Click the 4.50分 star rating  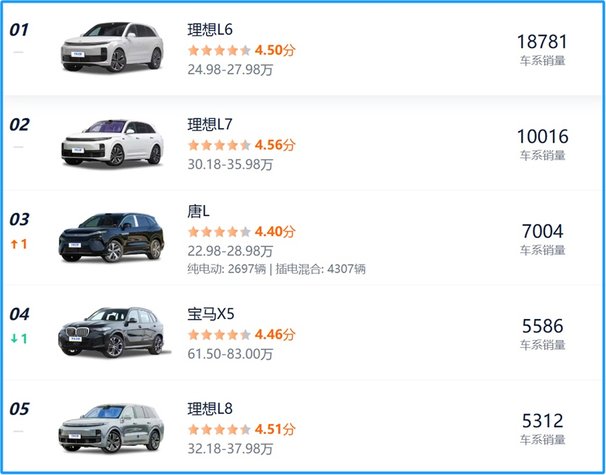point(242,50)
